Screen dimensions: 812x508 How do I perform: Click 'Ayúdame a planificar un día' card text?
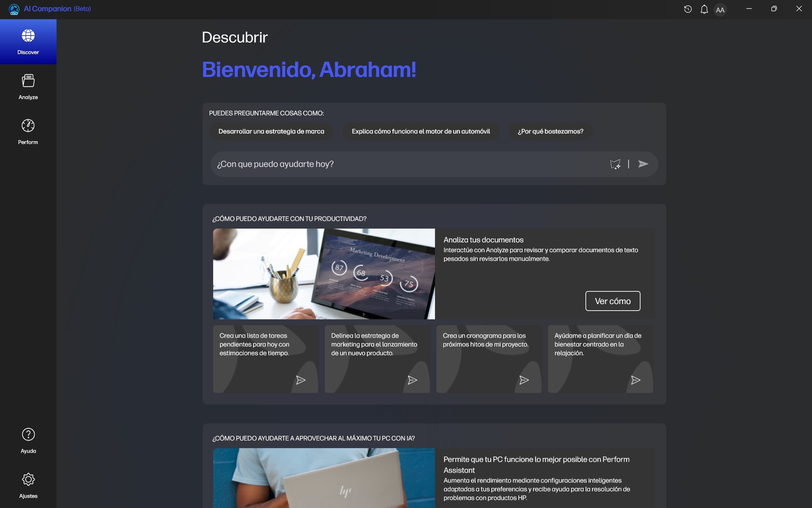pyautogui.click(x=598, y=344)
